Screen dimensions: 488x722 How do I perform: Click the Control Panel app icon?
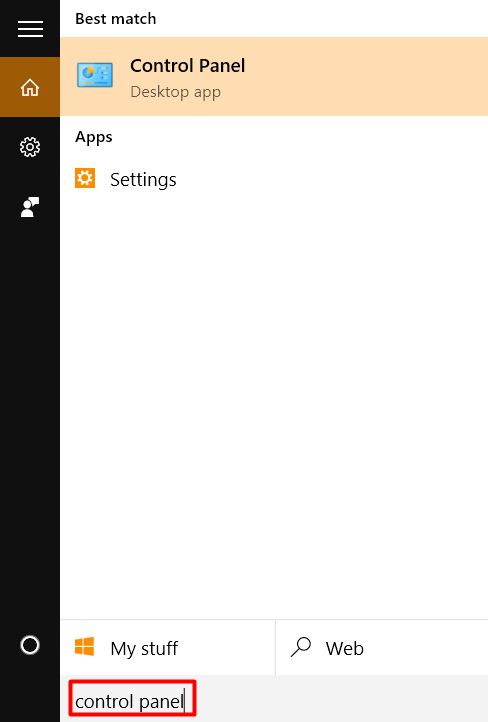click(95, 76)
